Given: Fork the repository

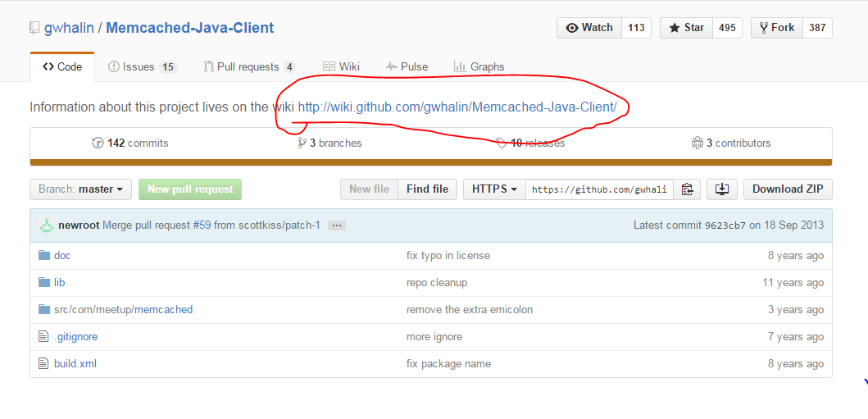Looking at the screenshot, I should pos(777,28).
